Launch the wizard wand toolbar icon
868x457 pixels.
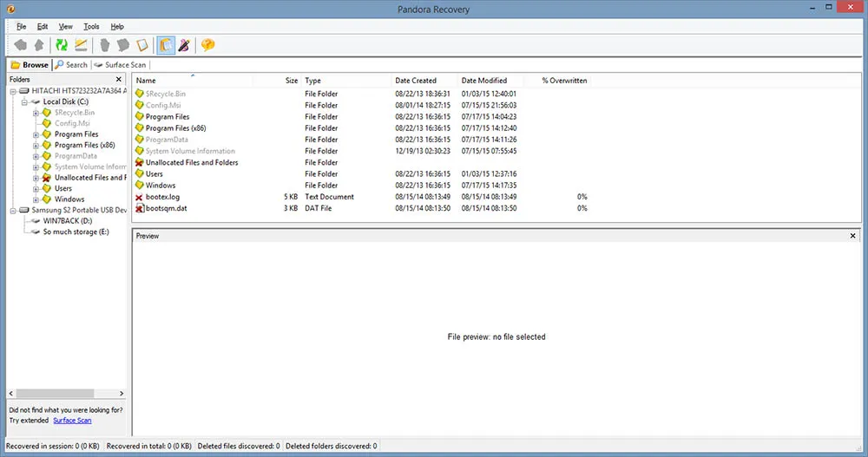tap(184, 45)
